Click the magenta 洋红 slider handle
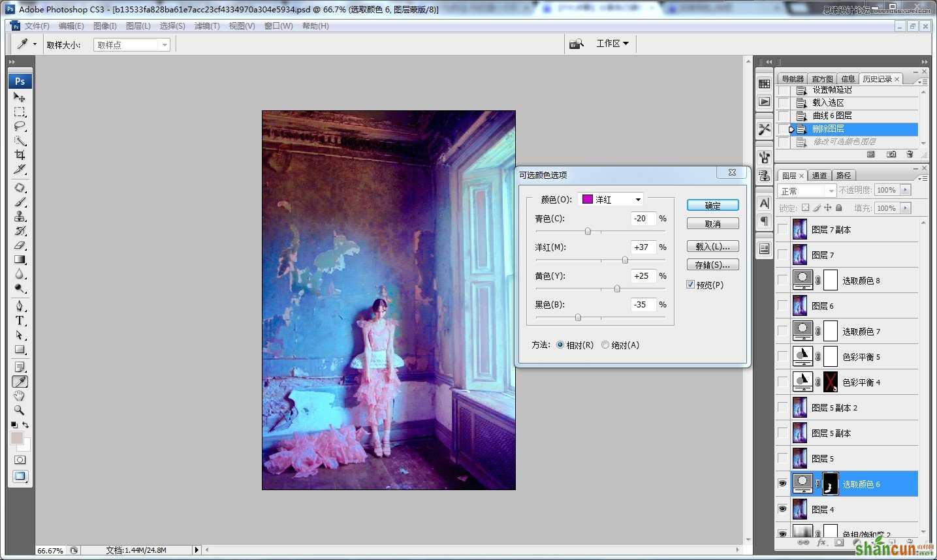The height and width of the screenshot is (560, 937). click(625, 260)
